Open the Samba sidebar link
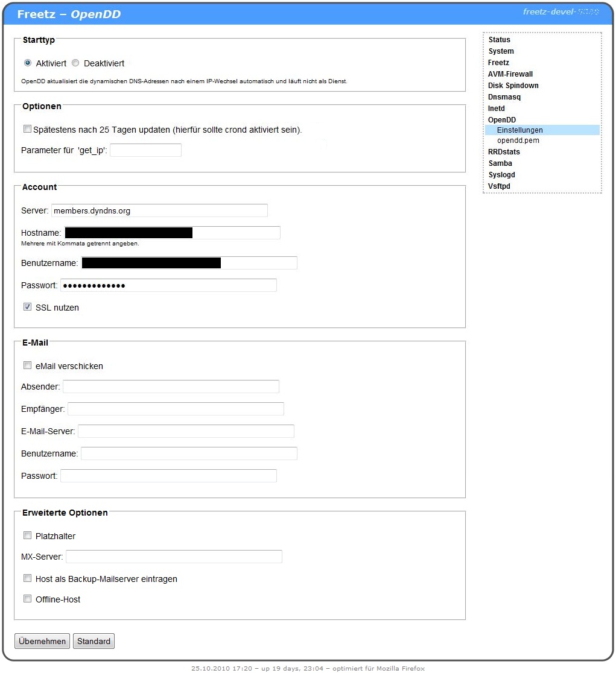 500,163
